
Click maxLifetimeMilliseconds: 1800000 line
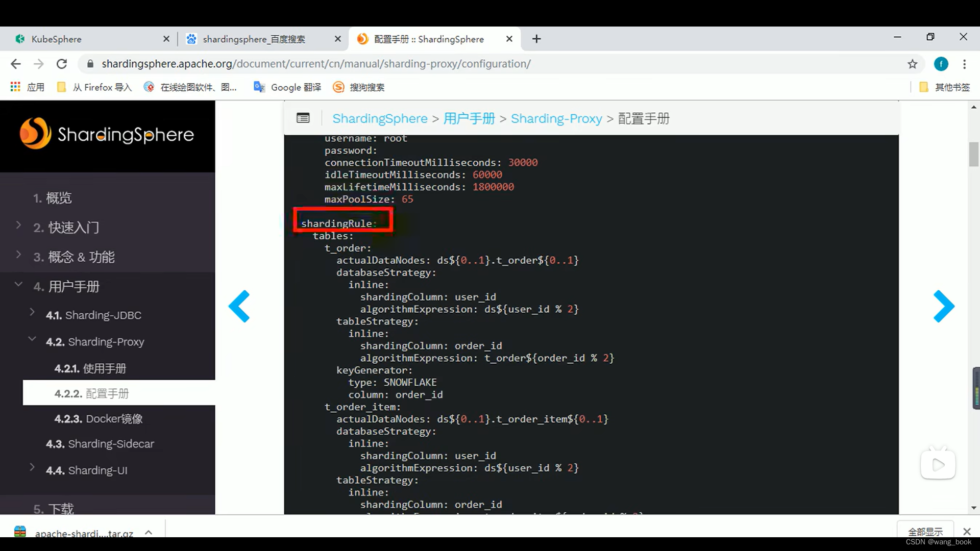click(x=419, y=187)
